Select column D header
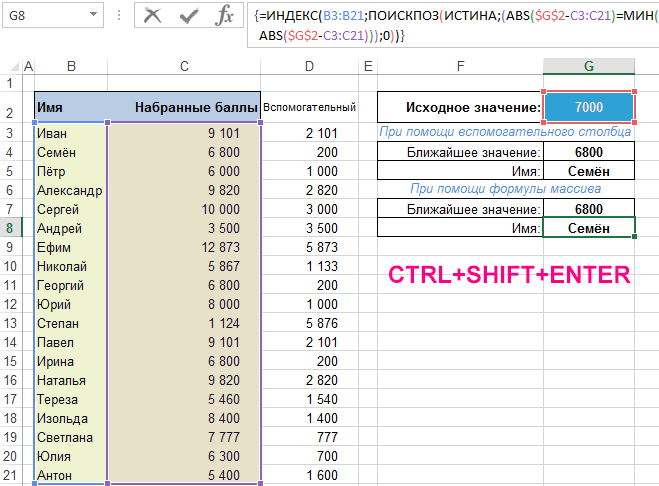The image size is (659, 486). coord(309,66)
